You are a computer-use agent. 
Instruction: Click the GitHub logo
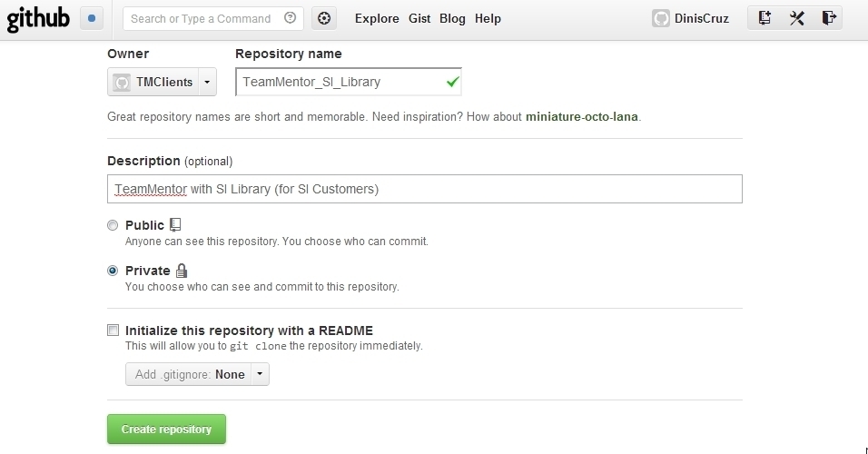(38, 18)
